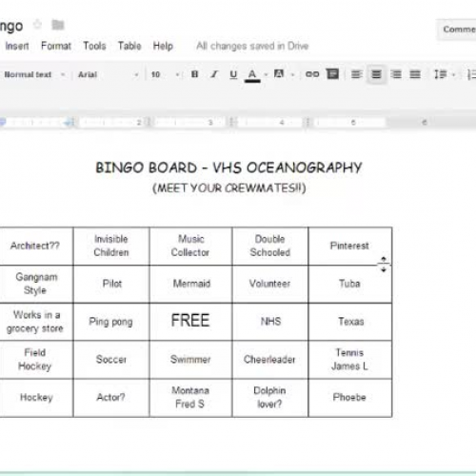
Task: Click the BINGO BOARD title heading
Action: [228, 168]
